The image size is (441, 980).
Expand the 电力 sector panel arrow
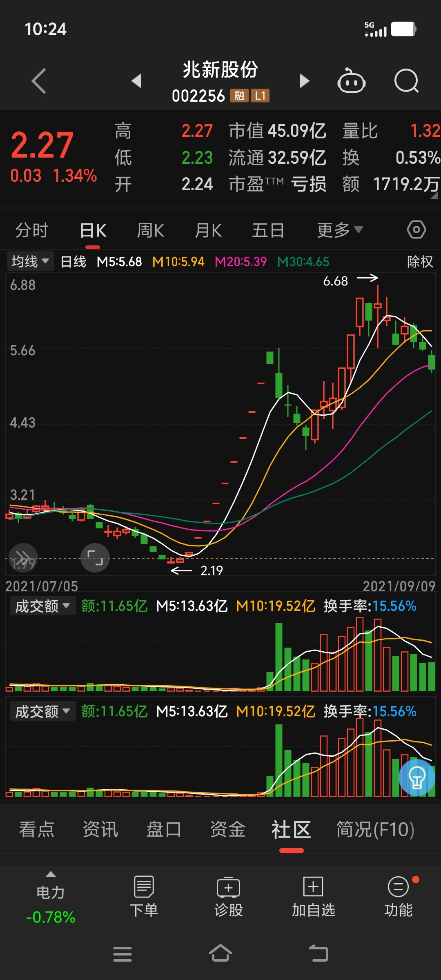tap(51, 874)
